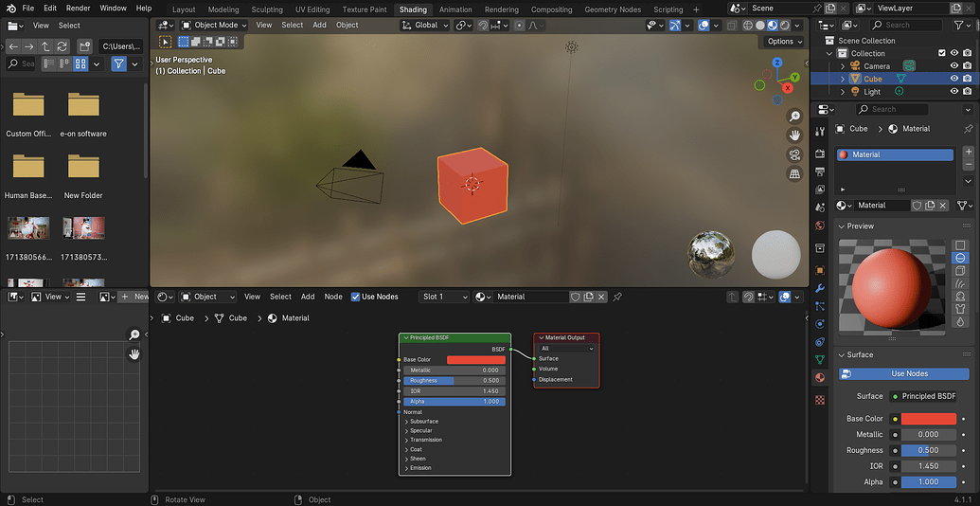The width and height of the screenshot is (980, 506).
Task: Add material slot plus button
Action: click(968, 152)
